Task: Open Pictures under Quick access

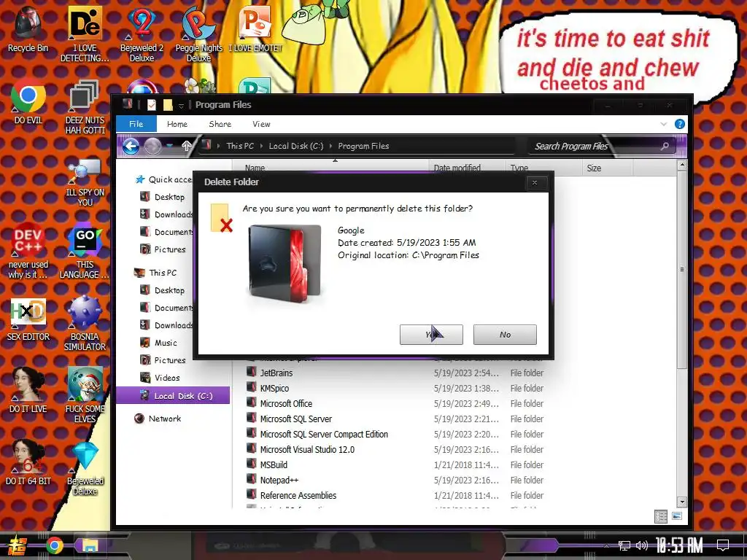Action: (x=164, y=249)
